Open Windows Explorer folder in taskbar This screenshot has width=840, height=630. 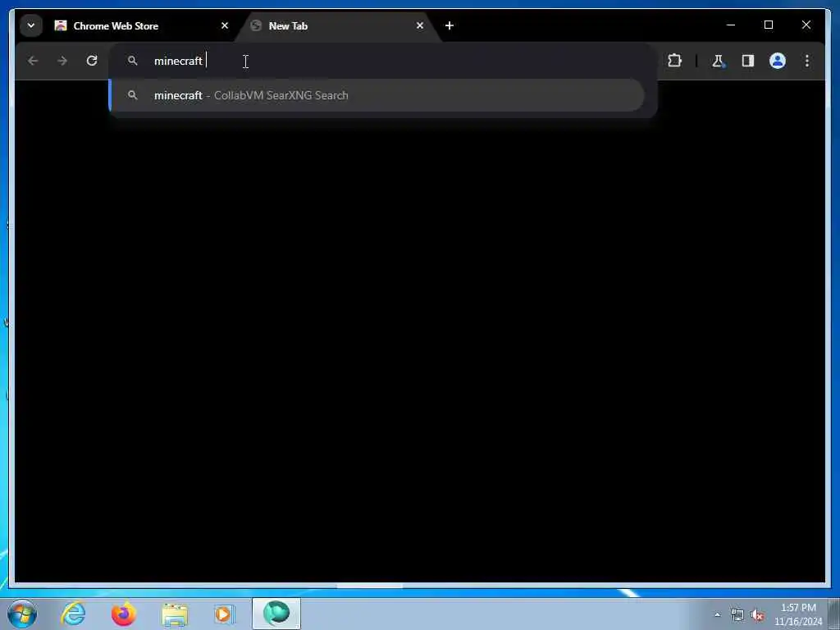(x=175, y=614)
